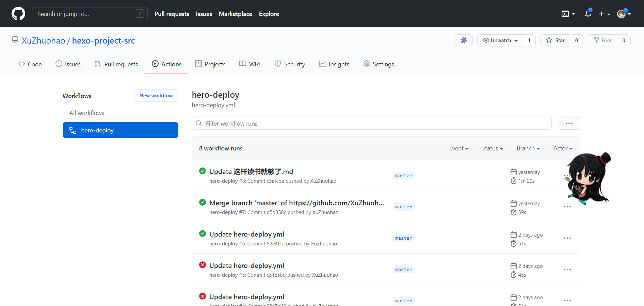Open run Update hero-deploy.yml #6

(247, 234)
